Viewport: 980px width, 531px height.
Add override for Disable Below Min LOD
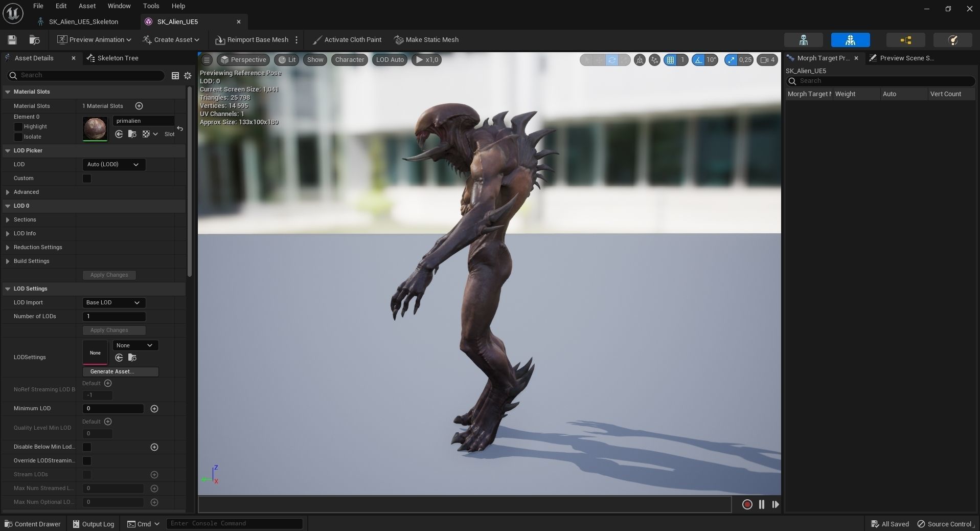(x=154, y=447)
